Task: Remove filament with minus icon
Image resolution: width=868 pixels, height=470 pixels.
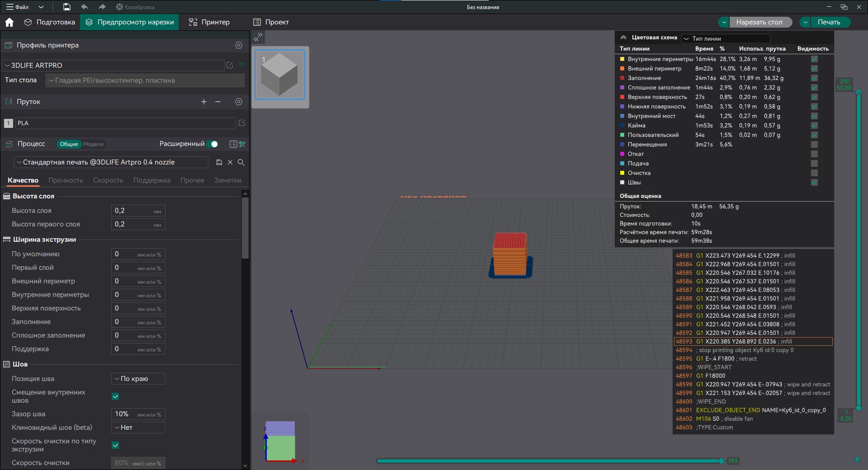Action: 218,102
